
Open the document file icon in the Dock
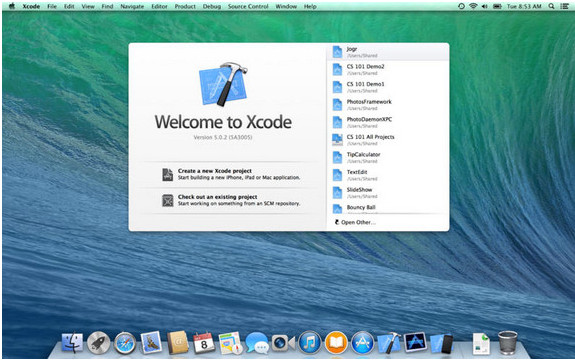[481, 344]
